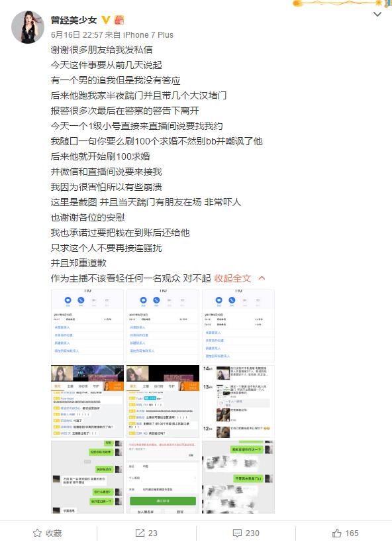
Task: Open the third call log screenshot thumbnail
Action: pyautogui.click(x=238, y=326)
